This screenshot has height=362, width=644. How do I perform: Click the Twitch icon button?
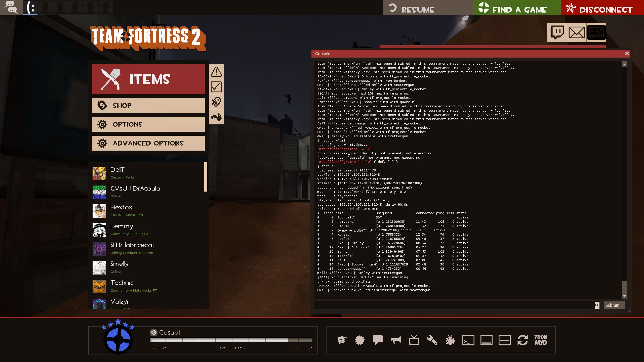(557, 32)
